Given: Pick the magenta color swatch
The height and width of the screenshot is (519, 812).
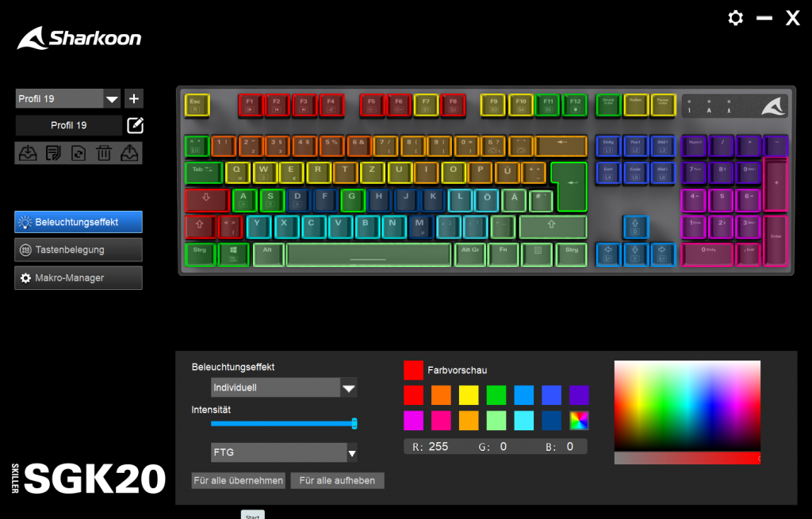Looking at the screenshot, I should tap(413, 421).
